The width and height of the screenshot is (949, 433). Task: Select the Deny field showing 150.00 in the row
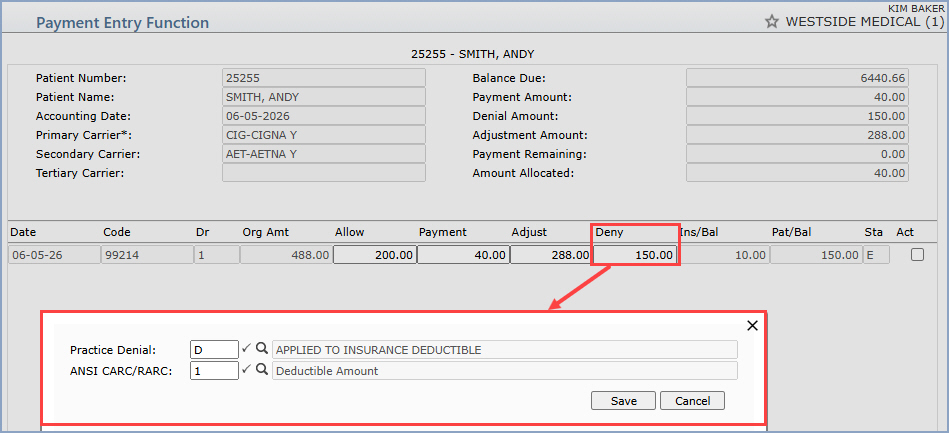point(635,255)
